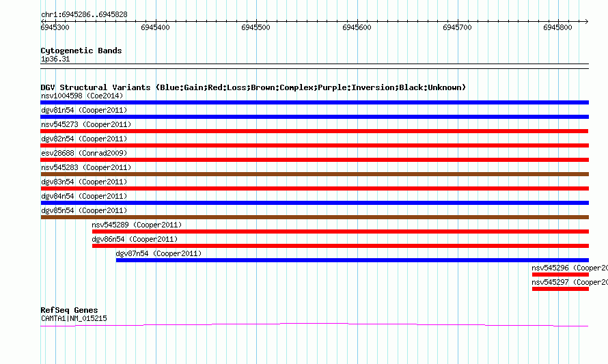The height and width of the screenshot is (364, 608).
Task: Select dgv86n54 (Cooper2011) label
Action: click(x=135, y=239)
